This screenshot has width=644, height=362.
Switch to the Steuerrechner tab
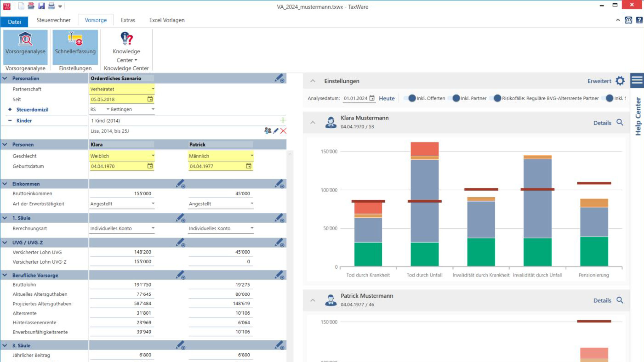[x=54, y=20]
